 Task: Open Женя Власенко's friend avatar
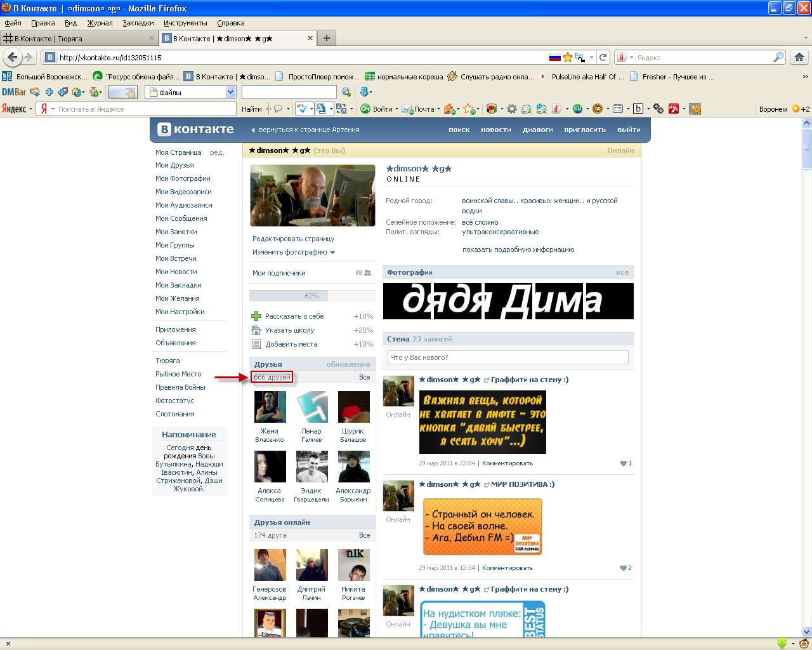click(270, 407)
